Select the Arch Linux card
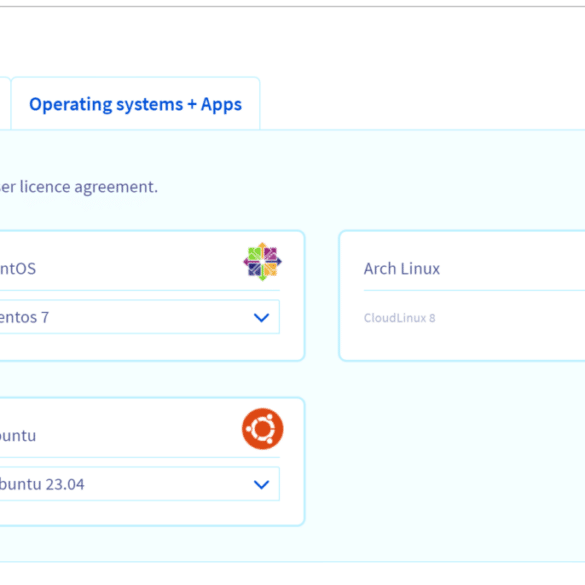 tap(462, 295)
